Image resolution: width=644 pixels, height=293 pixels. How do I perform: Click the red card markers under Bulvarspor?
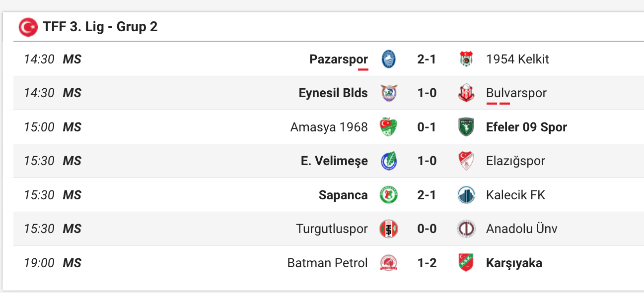[498, 104]
